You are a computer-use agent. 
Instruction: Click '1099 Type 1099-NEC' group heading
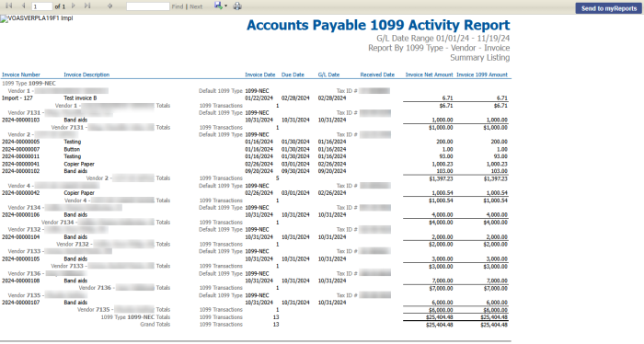click(x=29, y=84)
